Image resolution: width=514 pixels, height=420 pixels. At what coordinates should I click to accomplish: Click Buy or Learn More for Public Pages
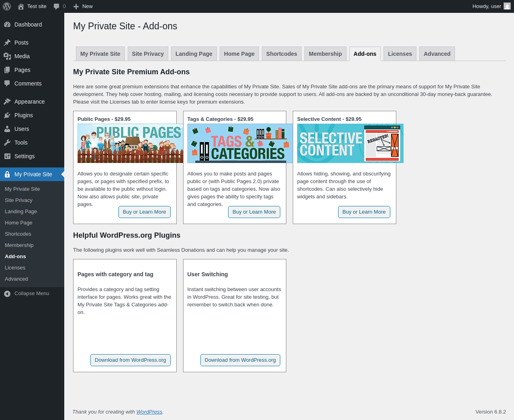[x=145, y=212]
